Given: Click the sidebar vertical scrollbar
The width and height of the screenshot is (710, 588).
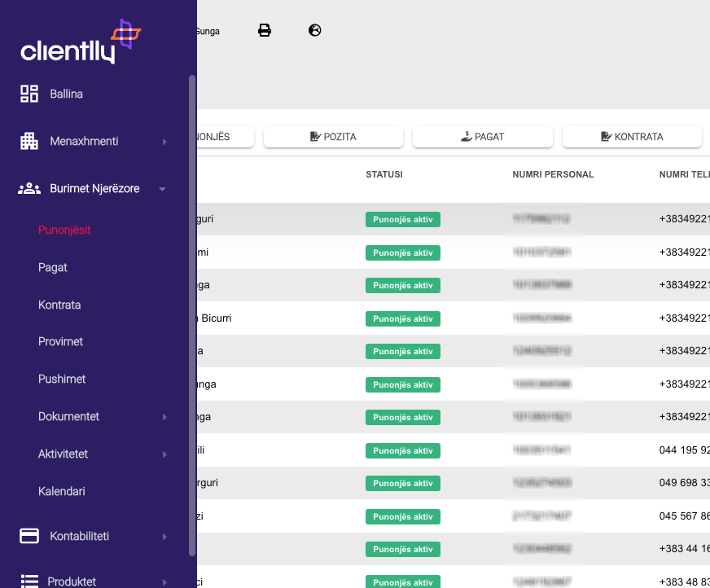Looking at the screenshot, I should (x=192, y=309).
